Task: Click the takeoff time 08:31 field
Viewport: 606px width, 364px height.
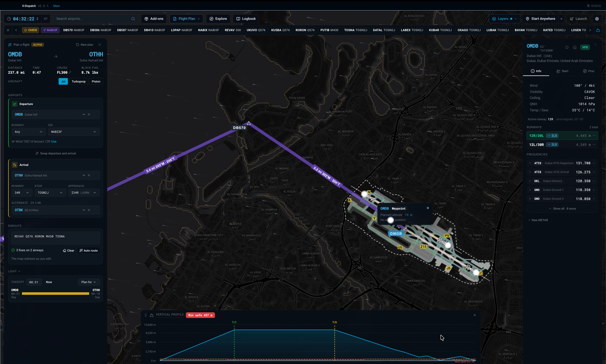Action: pos(34,282)
